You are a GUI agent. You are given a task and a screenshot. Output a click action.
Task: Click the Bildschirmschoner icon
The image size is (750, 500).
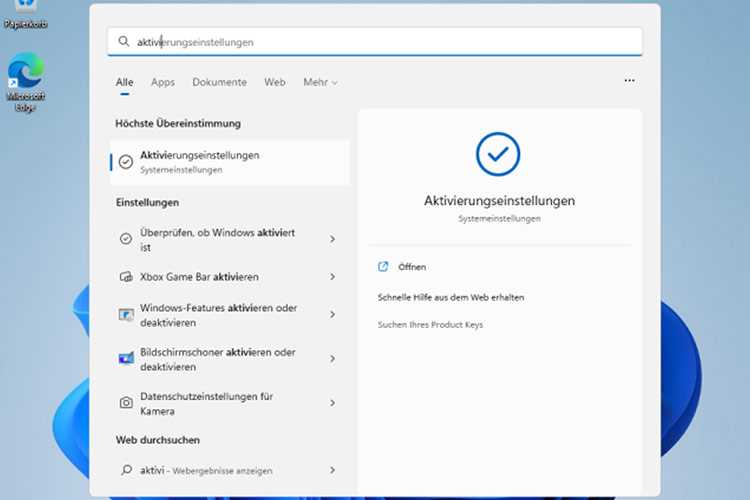pos(126,358)
